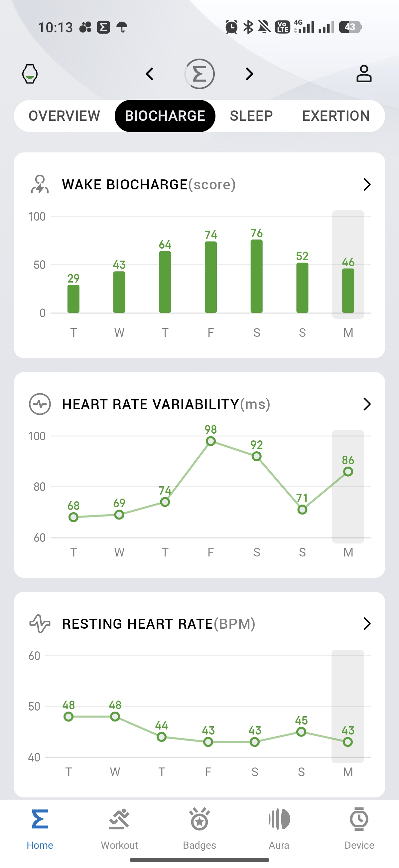Screen dimensions: 399x868
Task: Open the Aura section
Action: click(x=279, y=828)
